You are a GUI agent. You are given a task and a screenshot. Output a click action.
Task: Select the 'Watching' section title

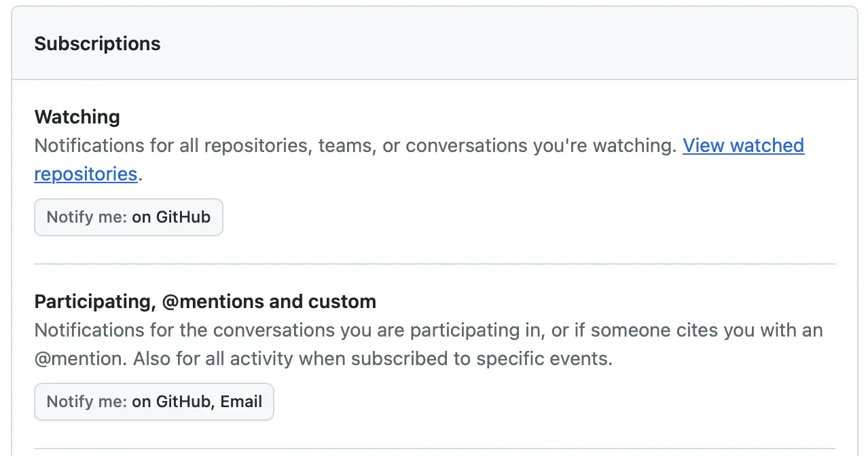[x=77, y=117]
